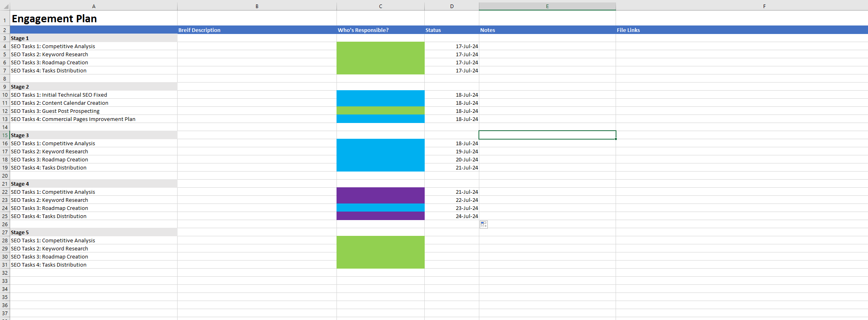
Task: Select Initial Technical SEO Fixed cell
Action: [x=94, y=95]
